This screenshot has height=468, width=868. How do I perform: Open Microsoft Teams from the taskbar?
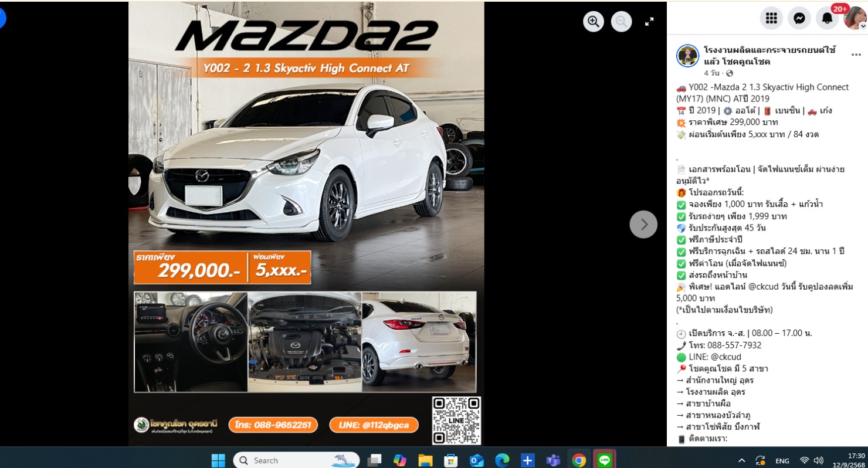pyautogui.click(x=553, y=460)
